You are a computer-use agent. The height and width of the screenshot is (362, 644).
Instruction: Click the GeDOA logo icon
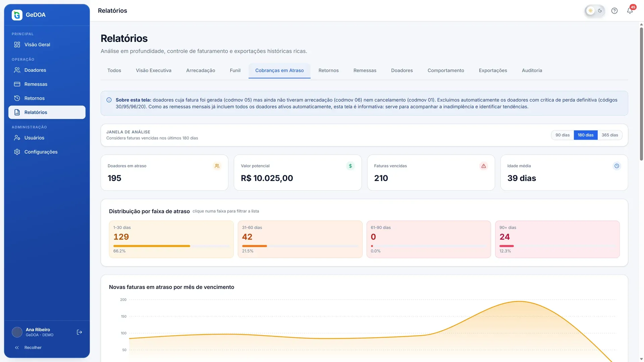pyautogui.click(x=17, y=15)
